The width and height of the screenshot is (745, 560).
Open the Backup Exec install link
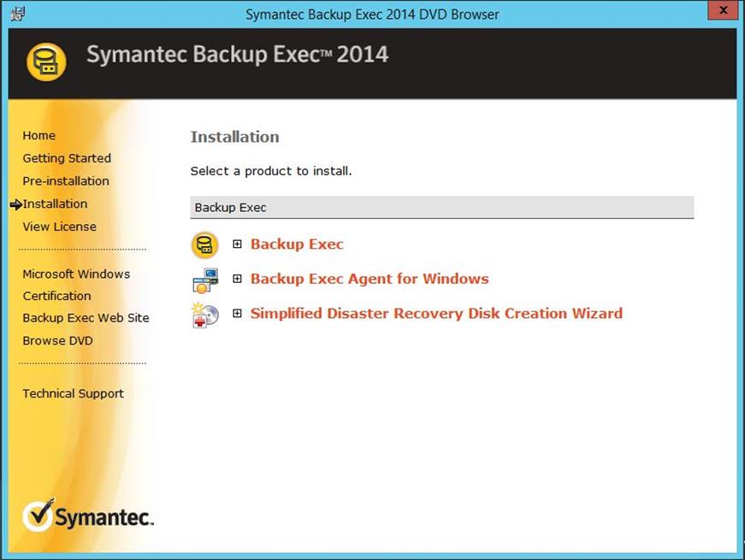tap(297, 245)
